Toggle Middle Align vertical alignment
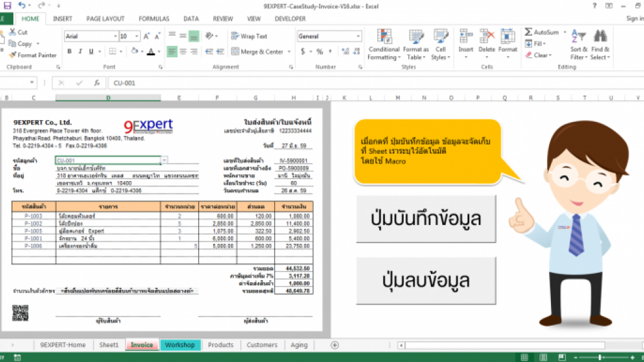Viewport: 644px width, 362px height. 183,36
